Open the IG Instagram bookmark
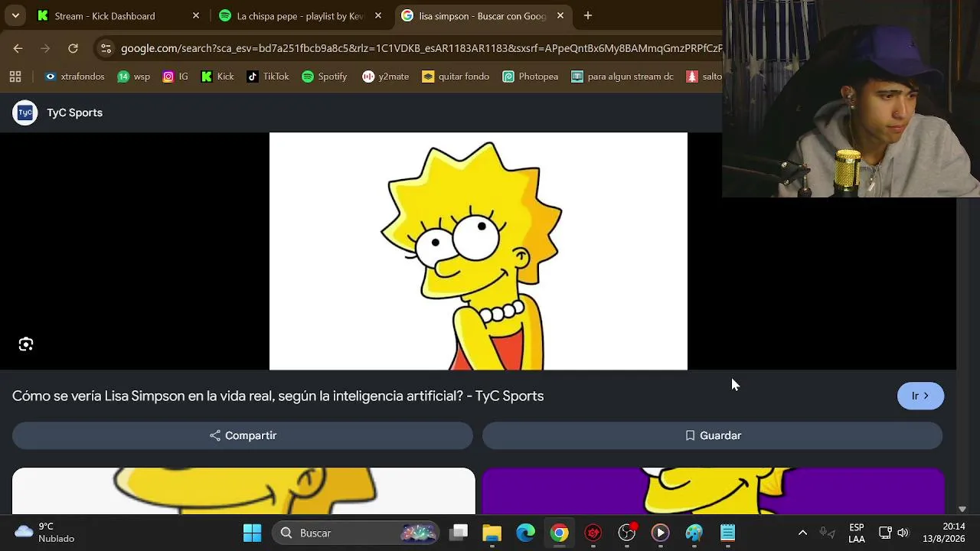 (175, 77)
